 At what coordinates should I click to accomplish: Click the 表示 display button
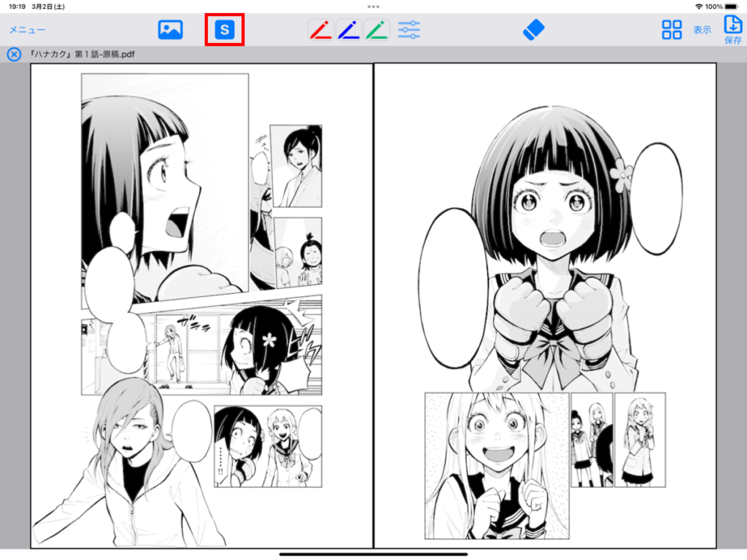click(702, 30)
